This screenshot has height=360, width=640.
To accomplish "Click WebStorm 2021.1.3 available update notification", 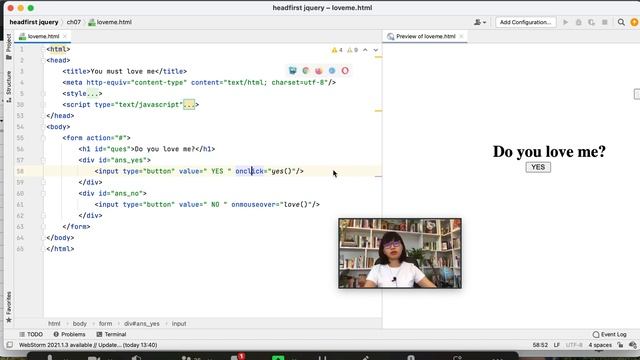I will click(x=88, y=345).
